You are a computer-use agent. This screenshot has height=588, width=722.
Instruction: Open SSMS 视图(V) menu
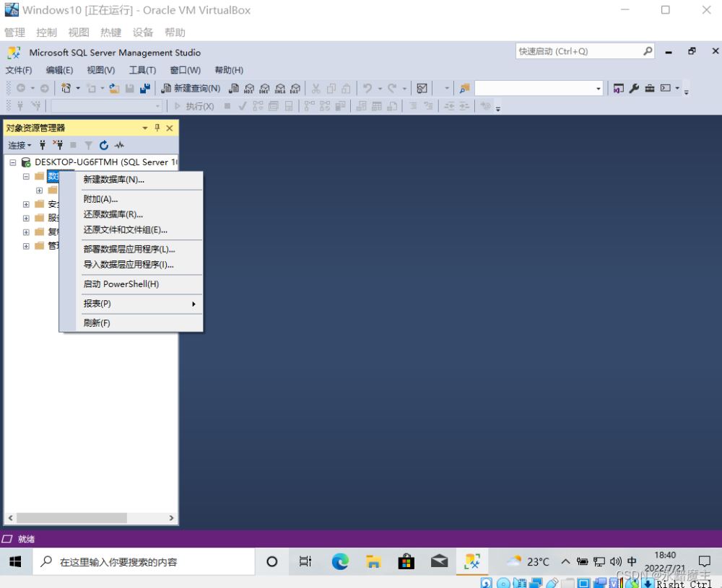[x=101, y=70]
